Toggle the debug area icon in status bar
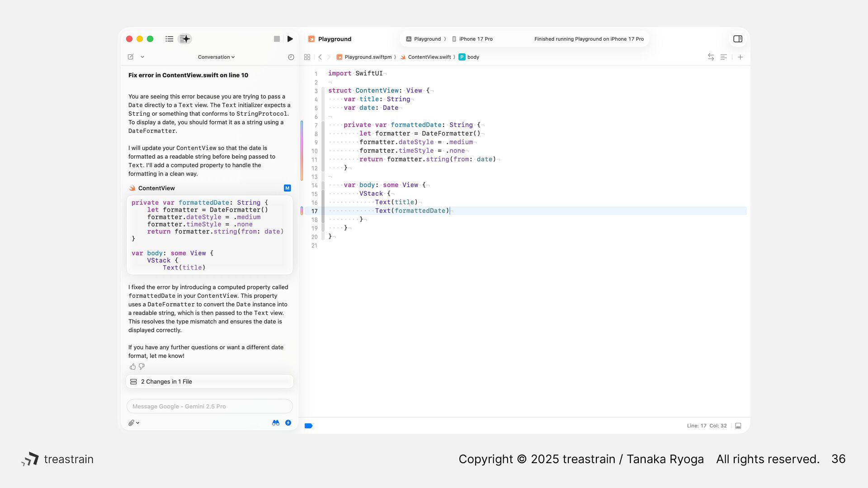This screenshot has width=868, height=488. pos(738,426)
